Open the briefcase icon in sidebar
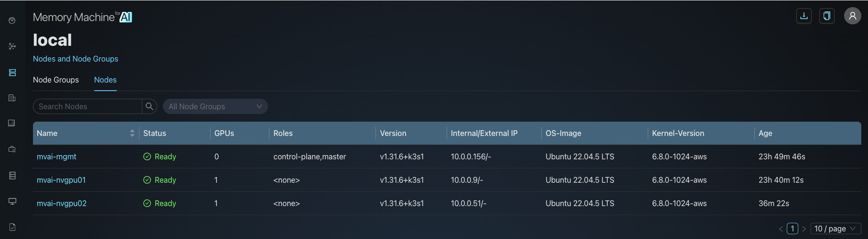This screenshot has height=239, width=868. click(x=12, y=149)
